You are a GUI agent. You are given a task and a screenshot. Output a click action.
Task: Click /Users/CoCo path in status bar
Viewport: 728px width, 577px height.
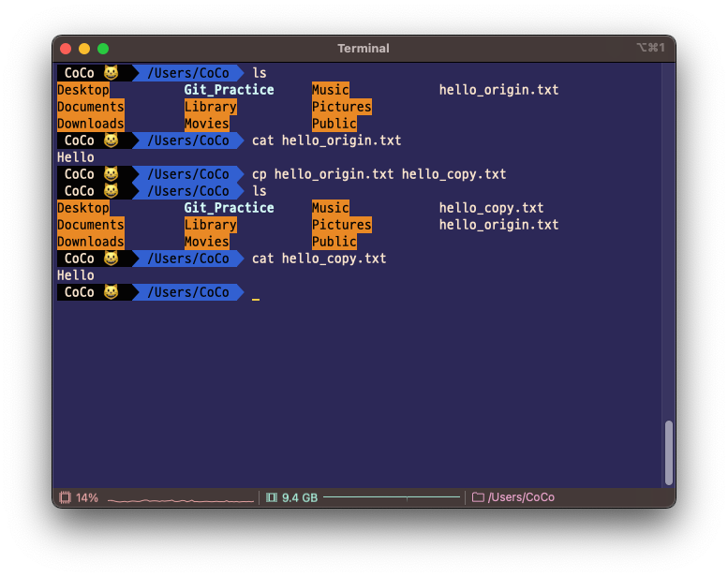click(x=521, y=497)
